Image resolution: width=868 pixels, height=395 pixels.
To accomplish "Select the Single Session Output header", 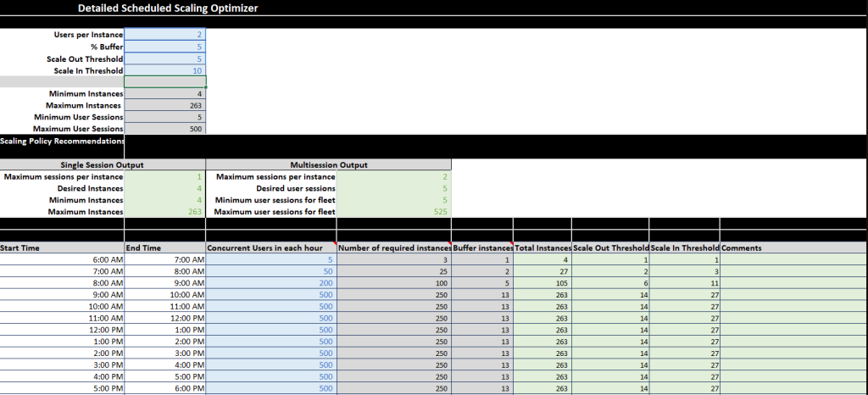I will tap(102, 164).
